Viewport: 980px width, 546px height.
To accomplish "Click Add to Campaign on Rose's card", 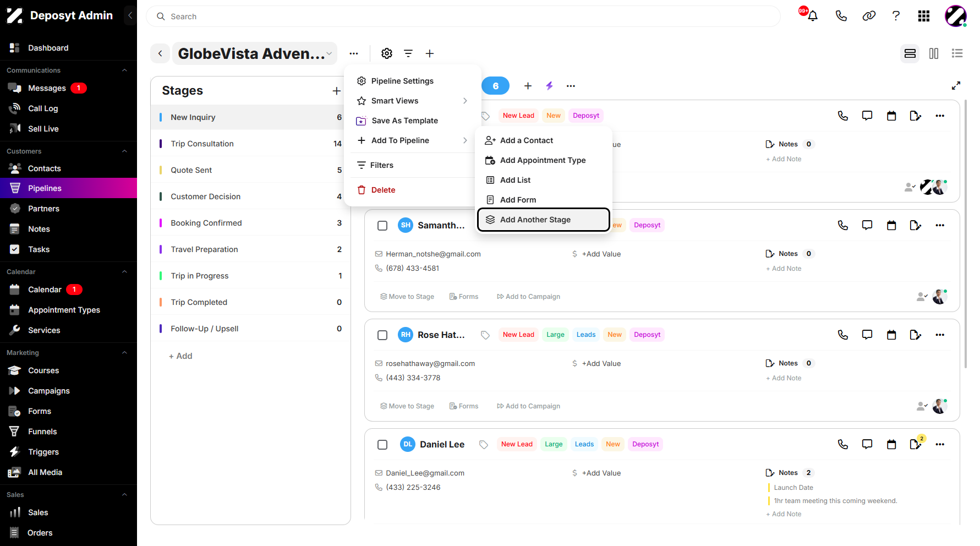I will coord(528,406).
